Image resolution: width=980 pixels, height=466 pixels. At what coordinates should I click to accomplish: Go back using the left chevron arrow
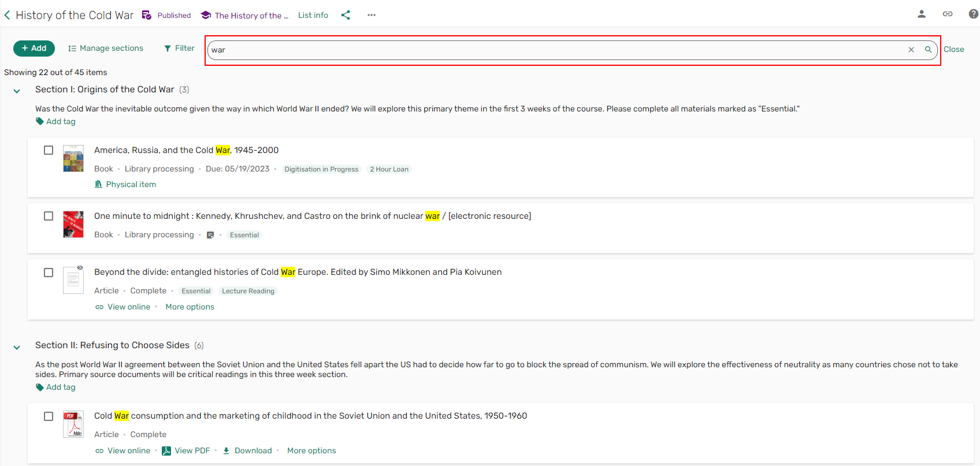coord(7,16)
